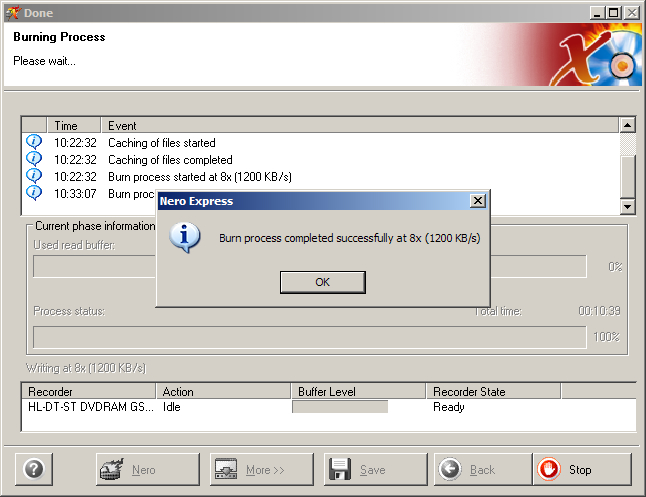Click the Recorder column header
Screen dimensions: 646x497
89,392
